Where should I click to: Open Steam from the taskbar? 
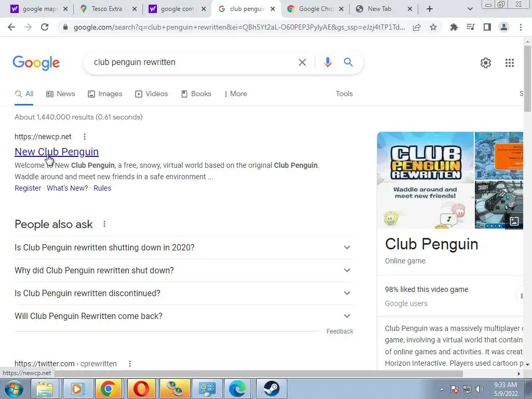(271, 389)
